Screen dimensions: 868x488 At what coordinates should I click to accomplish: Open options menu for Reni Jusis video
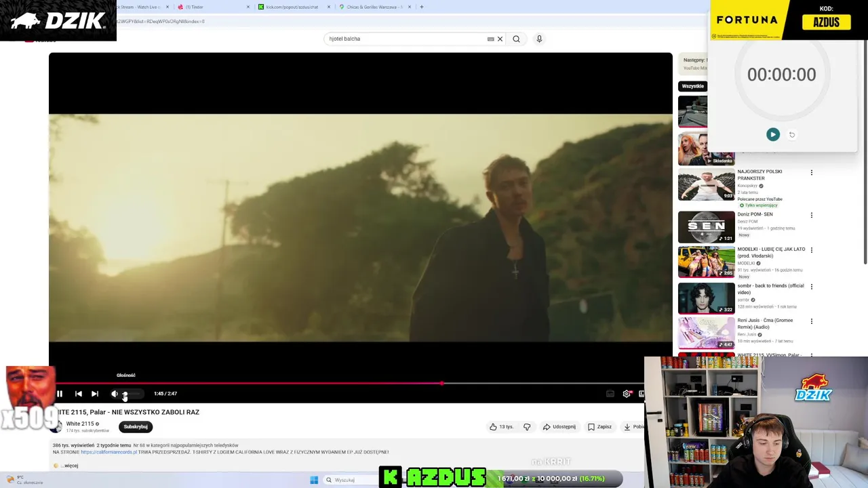click(x=812, y=321)
